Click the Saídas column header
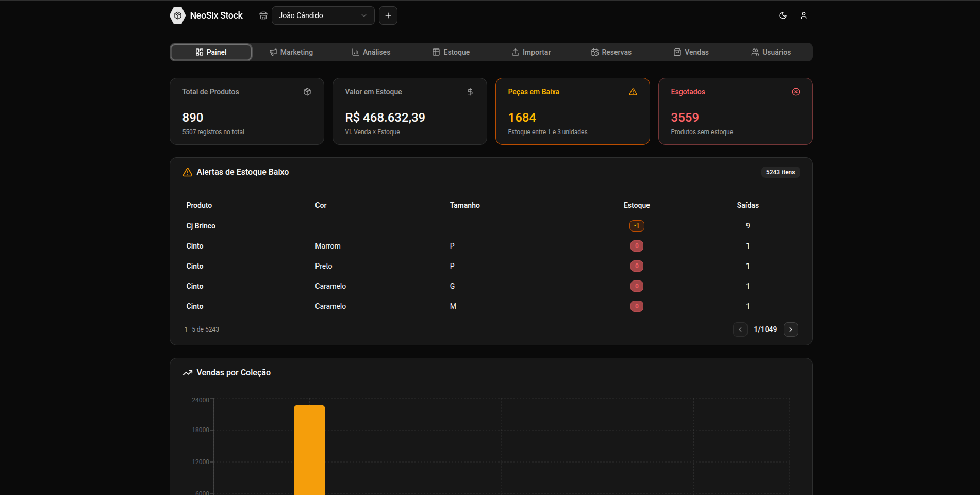 pyautogui.click(x=748, y=205)
